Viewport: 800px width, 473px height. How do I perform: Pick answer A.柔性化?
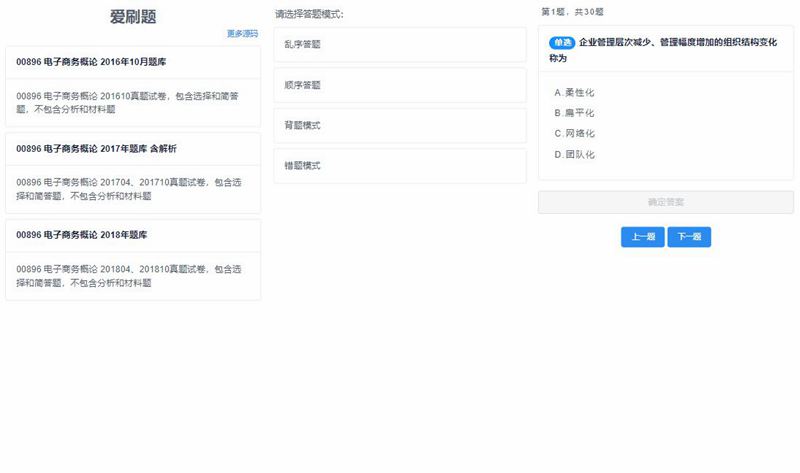[x=574, y=92]
